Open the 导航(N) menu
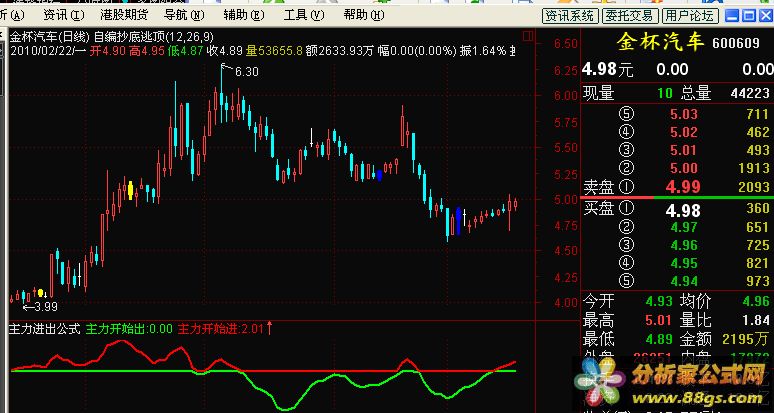774x413 pixels. coord(184,15)
